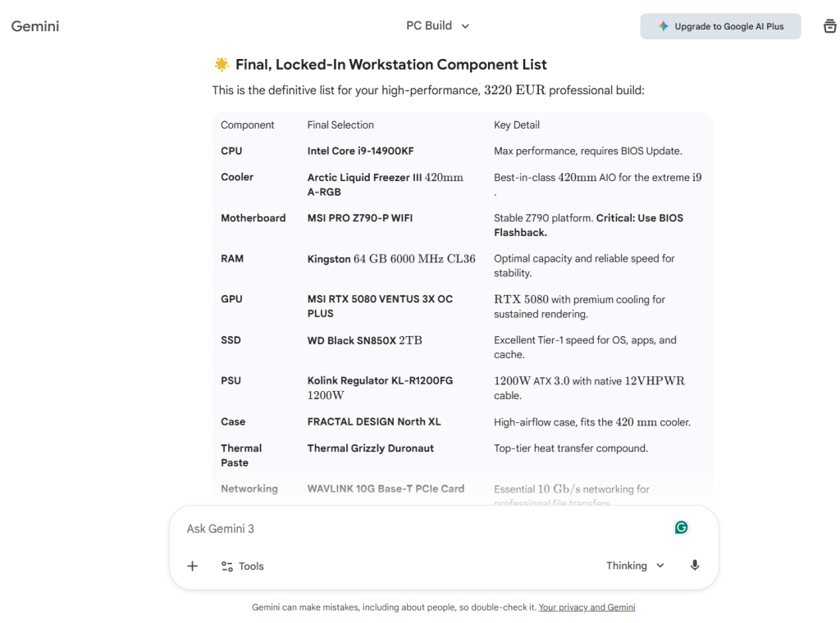The width and height of the screenshot is (840, 623).
Task: Select the MSI RTX 5080 VENTUS cell
Action: point(380,306)
